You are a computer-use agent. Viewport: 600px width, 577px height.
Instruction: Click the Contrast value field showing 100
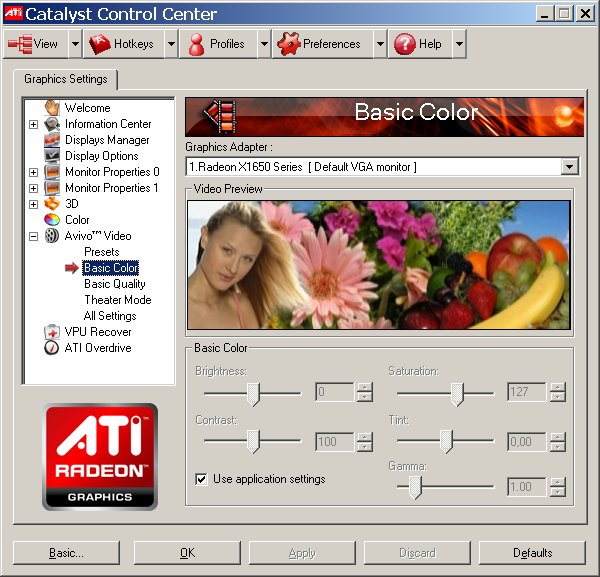pos(335,442)
